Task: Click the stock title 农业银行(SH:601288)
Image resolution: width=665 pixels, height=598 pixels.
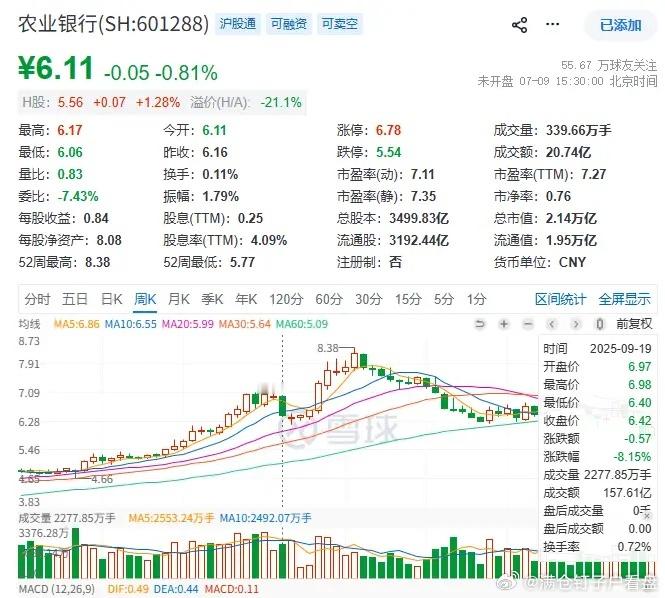Action: tap(113, 24)
